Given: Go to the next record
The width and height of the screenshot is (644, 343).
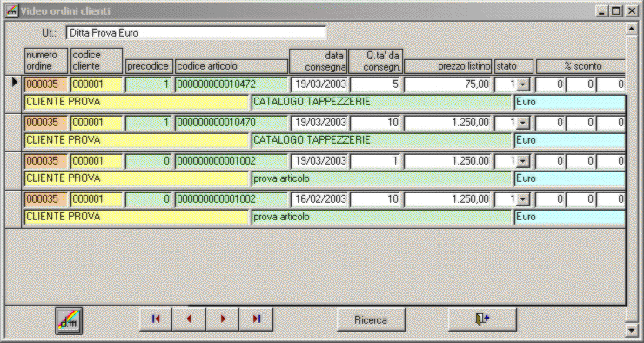Looking at the screenshot, I should point(223,319).
